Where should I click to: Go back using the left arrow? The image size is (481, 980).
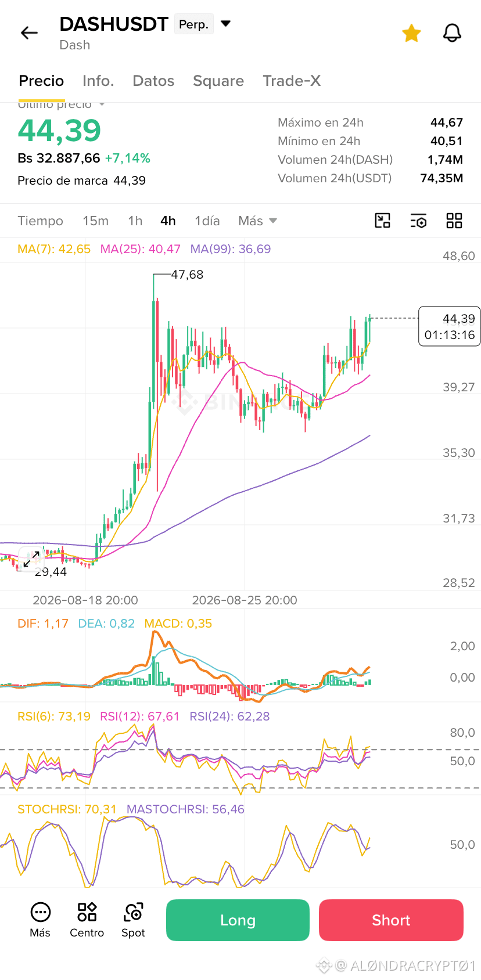tap(29, 33)
